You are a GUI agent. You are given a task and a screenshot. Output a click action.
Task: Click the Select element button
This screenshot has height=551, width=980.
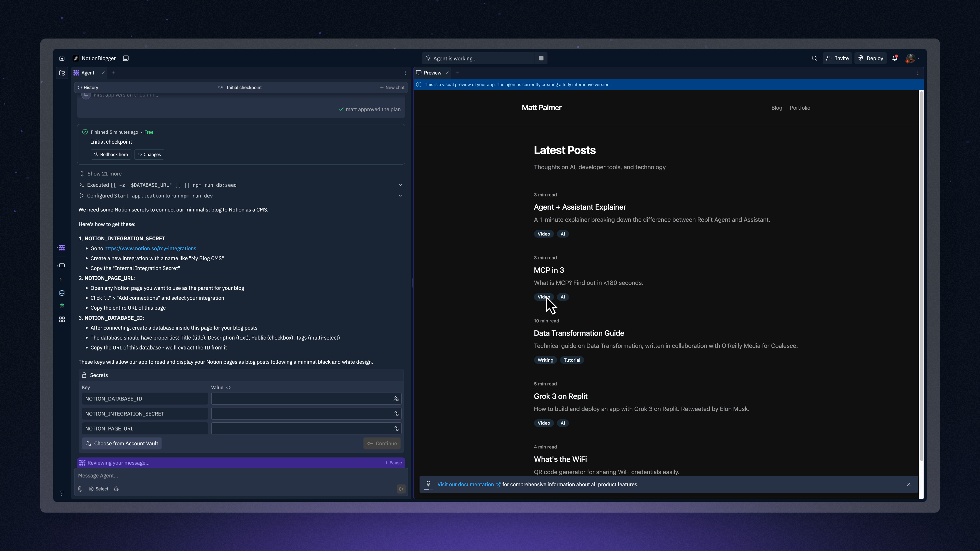(x=99, y=489)
